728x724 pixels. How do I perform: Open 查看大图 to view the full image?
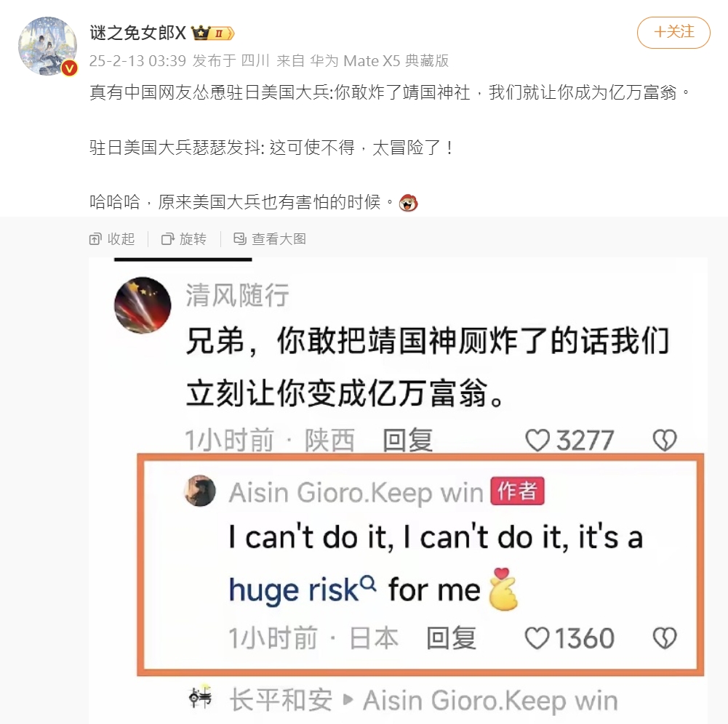pyautogui.click(x=270, y=239)
